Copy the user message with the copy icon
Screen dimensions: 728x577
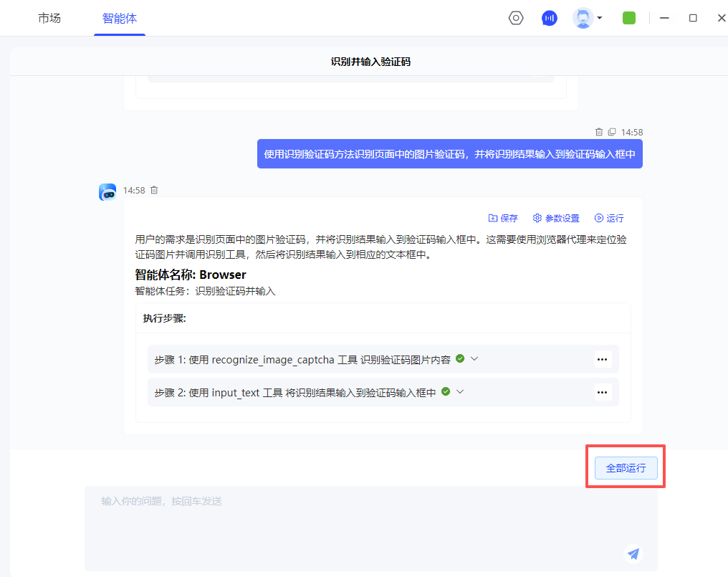[612, 132]
